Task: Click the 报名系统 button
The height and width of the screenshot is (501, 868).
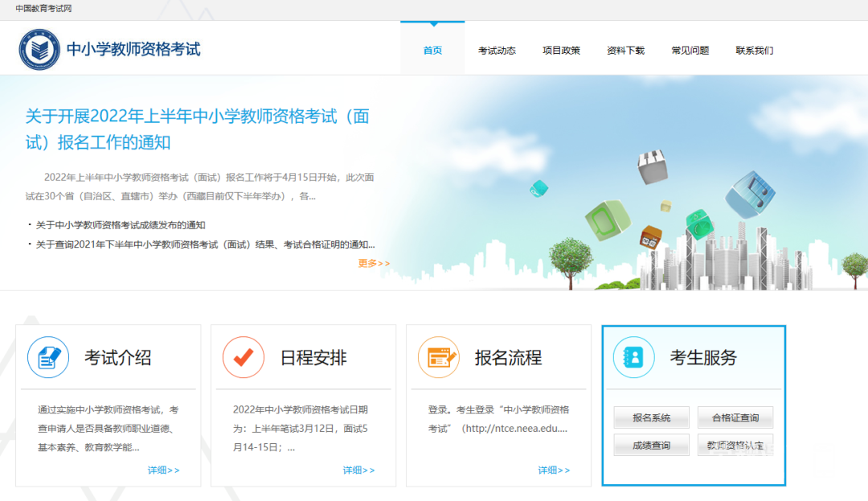Action: click(x=652, y=417)
